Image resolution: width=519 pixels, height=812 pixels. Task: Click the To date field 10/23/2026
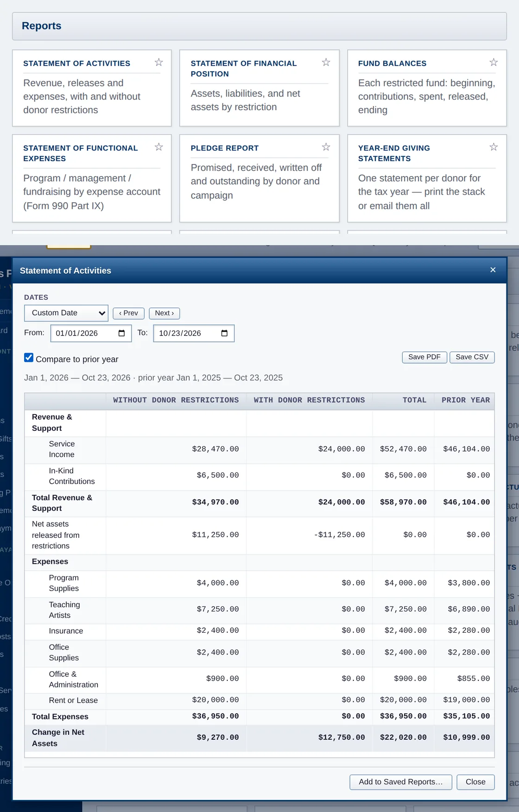pos(194,334)
